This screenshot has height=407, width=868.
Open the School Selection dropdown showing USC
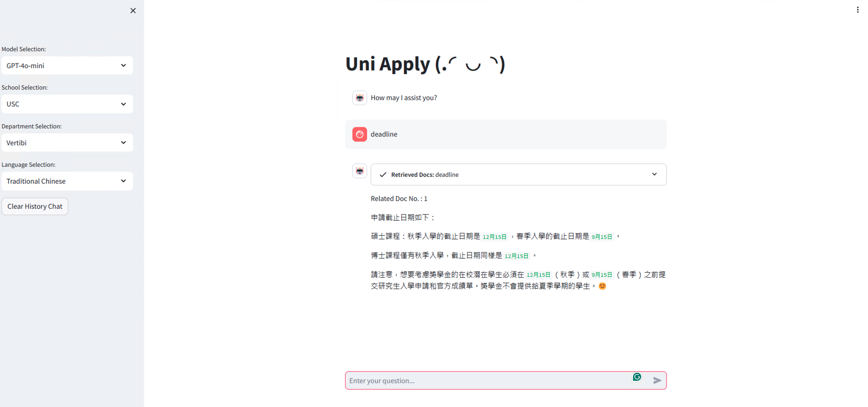67,104
